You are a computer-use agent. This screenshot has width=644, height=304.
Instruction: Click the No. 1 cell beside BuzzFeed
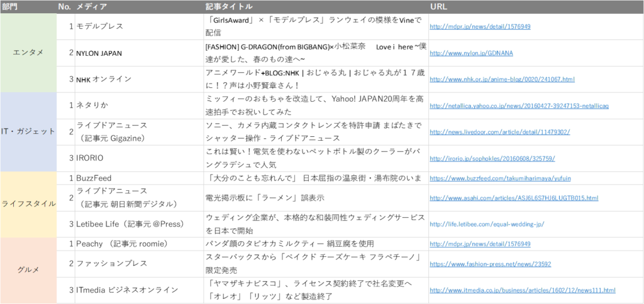(x=65, y=178)
